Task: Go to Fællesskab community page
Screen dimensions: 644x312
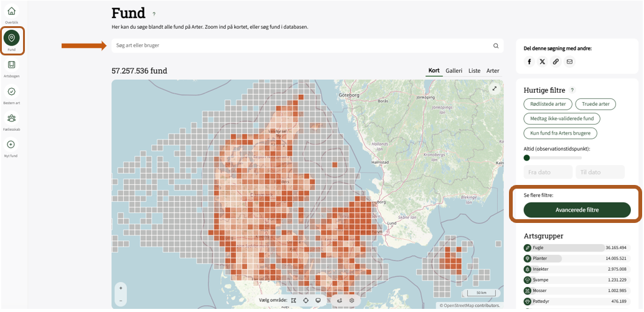Action: coord(11,118)
